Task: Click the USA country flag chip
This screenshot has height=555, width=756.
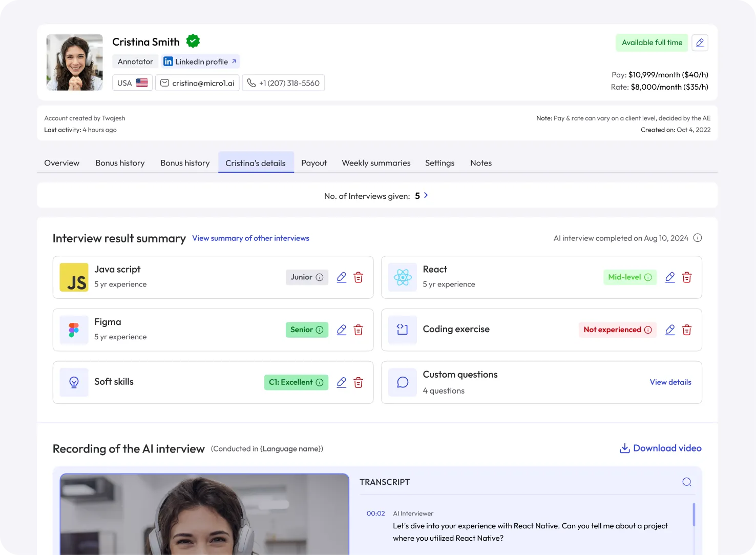Action: [132, 83]
